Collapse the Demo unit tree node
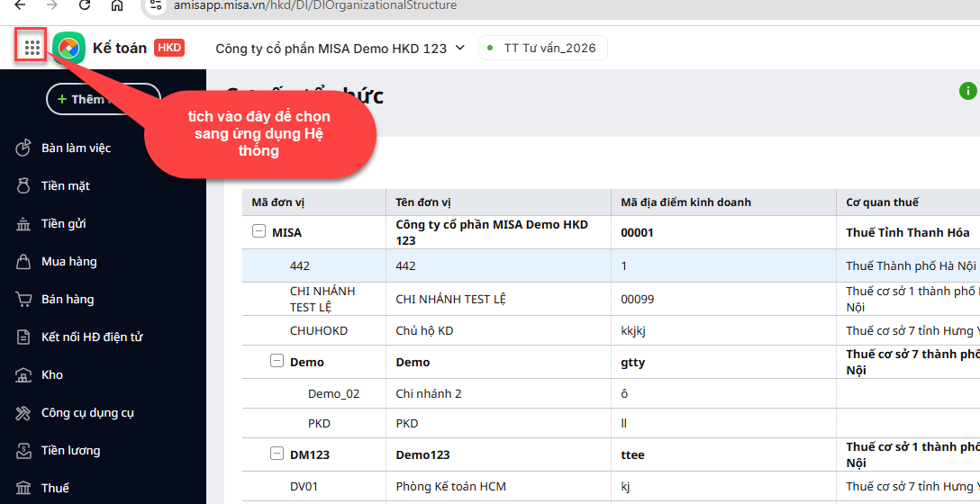The image size is (980, 504). (x=277, y=362)
